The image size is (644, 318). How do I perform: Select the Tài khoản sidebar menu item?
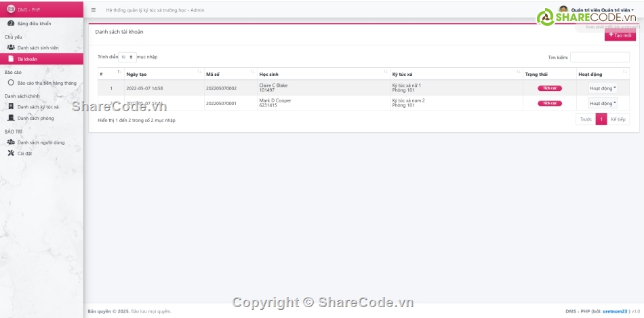[41, 59]
